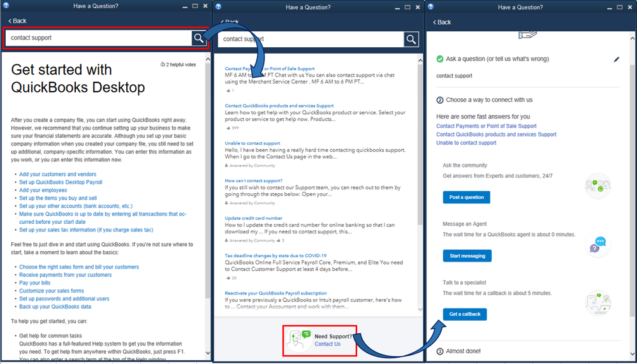Click the middle window scrollbar thumb
637x364 pixels.
tap(420, 143)
